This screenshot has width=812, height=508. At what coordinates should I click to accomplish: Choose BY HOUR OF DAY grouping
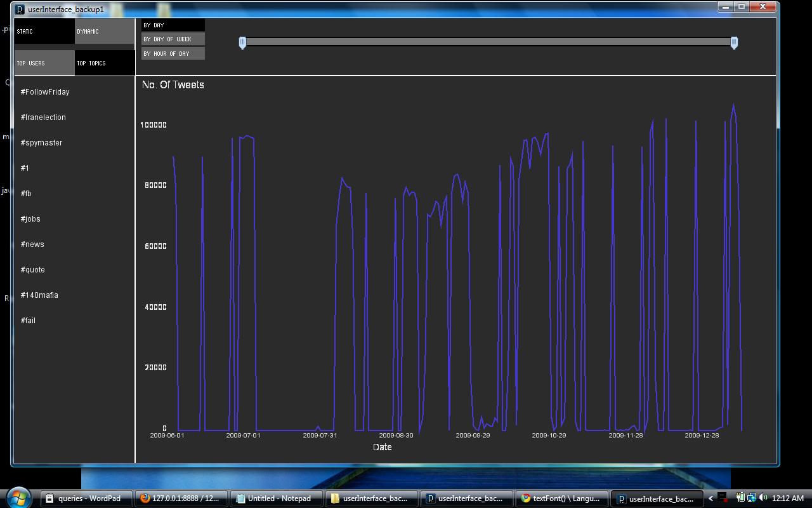(173, 53)
